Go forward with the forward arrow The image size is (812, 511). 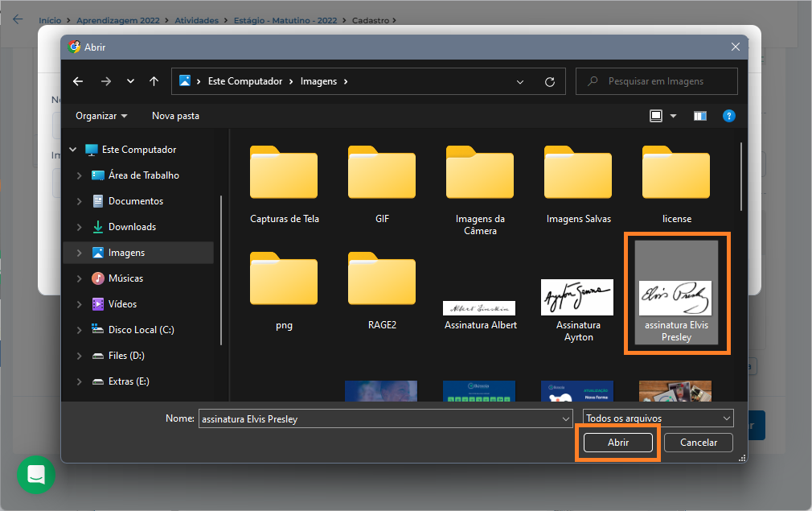click(105, 81)
